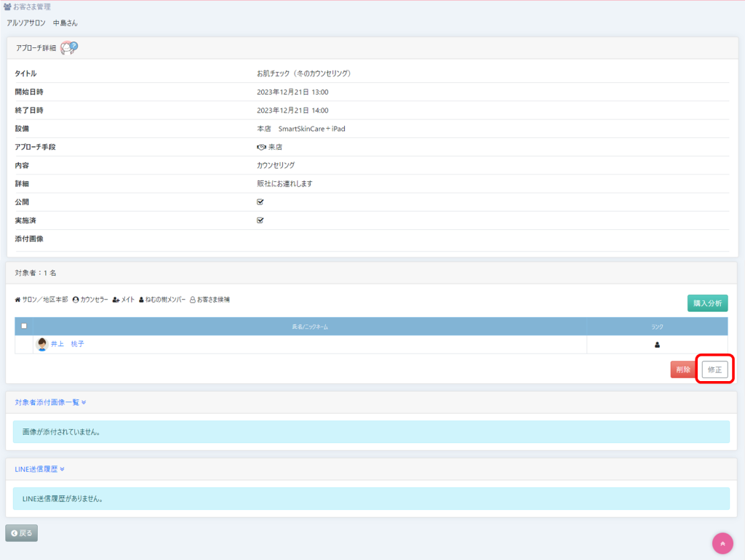Open 井上 桃子 customer link
Image resolution: width=745 pixels, height=560 pixels.
[68, 345]
